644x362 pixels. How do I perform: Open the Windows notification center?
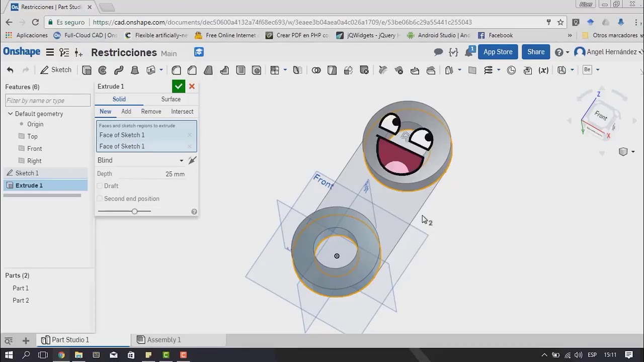[x=628, y=355]
